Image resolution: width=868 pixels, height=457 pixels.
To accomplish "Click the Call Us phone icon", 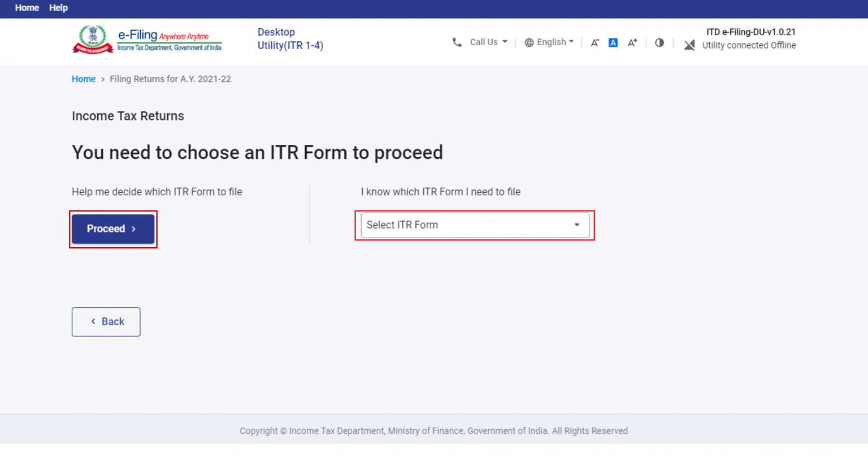I will [457, 42].
